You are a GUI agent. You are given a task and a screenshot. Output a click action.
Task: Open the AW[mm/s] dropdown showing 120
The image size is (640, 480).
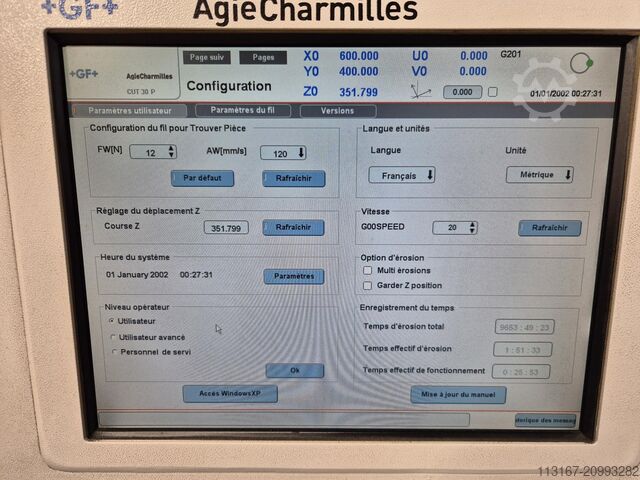[284, 153]
